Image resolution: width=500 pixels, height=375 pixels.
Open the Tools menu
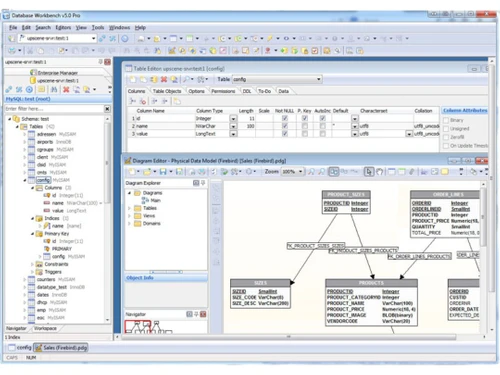tap(98, 28)
